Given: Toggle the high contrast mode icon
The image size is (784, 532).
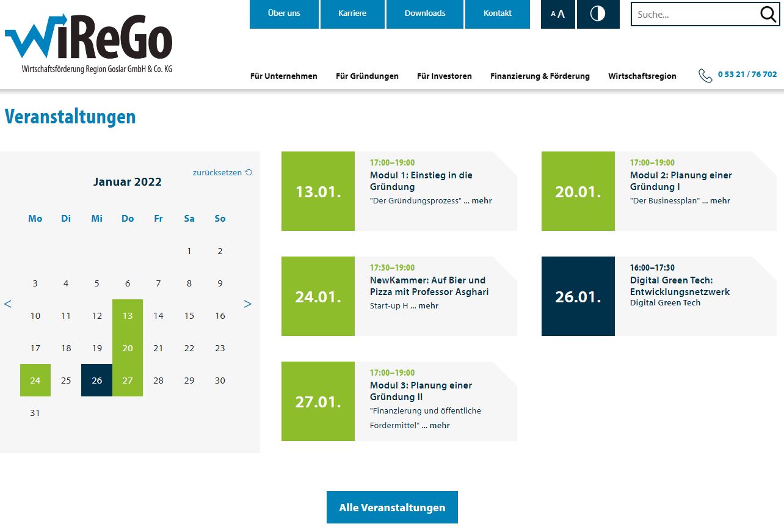Looking at the screenshot, I should 598,14.
